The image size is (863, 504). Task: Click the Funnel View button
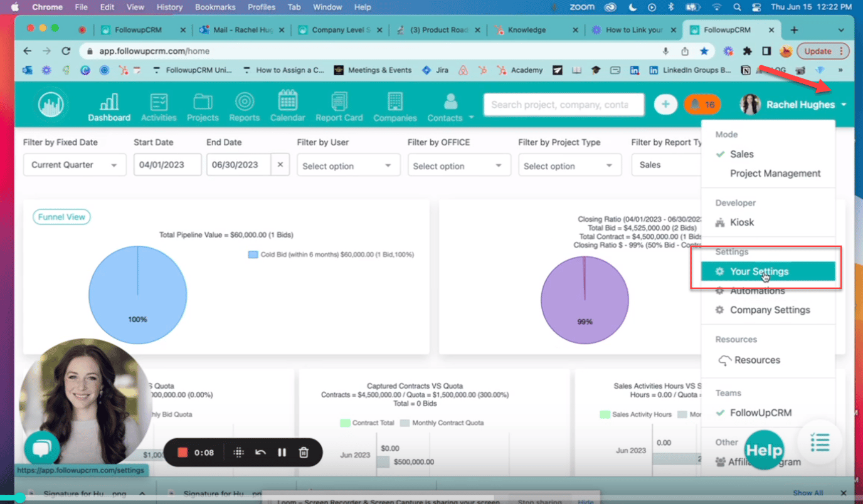[61, 217]
